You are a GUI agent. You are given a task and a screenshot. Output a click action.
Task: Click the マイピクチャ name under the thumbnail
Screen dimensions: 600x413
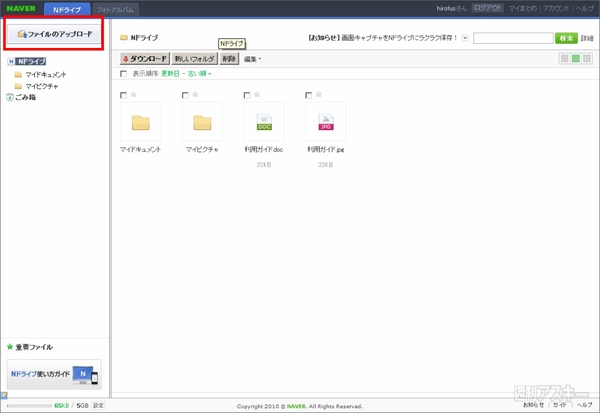click(x=202, y=150)
